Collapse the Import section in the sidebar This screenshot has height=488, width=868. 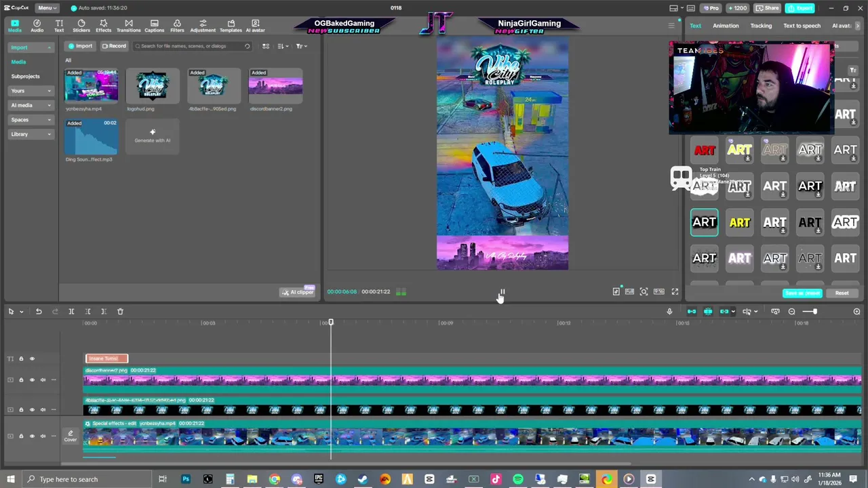point(31,47)
